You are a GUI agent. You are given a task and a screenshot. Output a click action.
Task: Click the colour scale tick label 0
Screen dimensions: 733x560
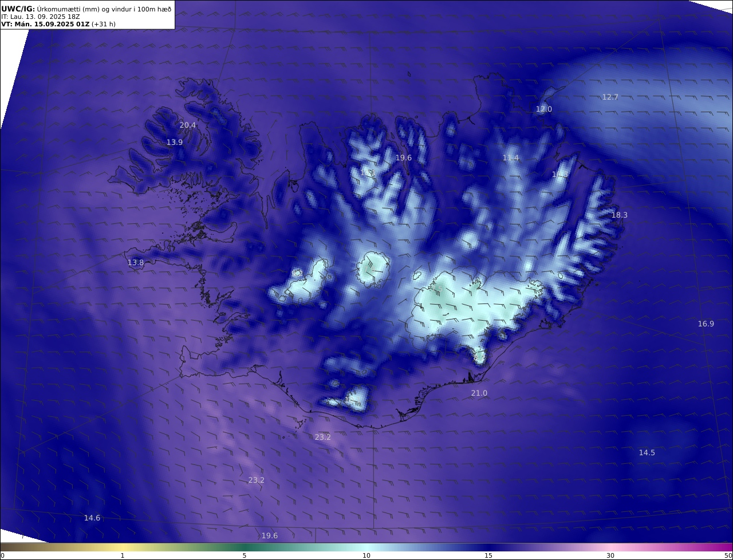[x=2, y=555]
